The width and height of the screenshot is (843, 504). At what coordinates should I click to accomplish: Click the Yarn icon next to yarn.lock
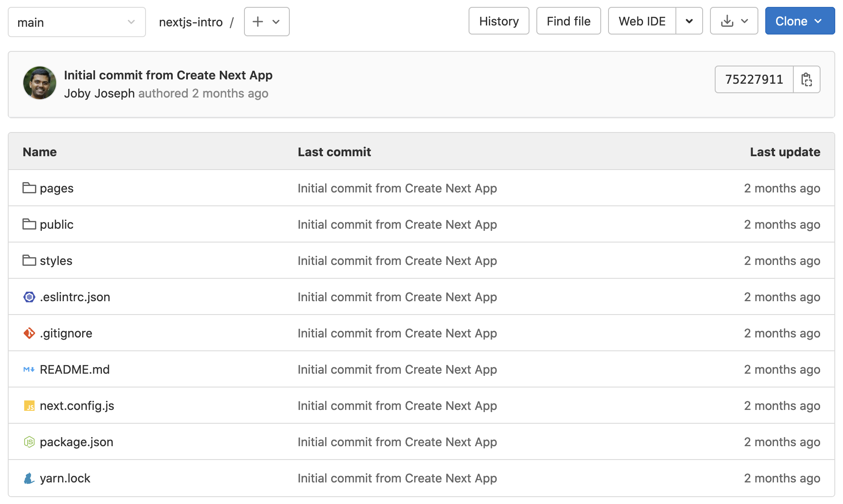29,478
